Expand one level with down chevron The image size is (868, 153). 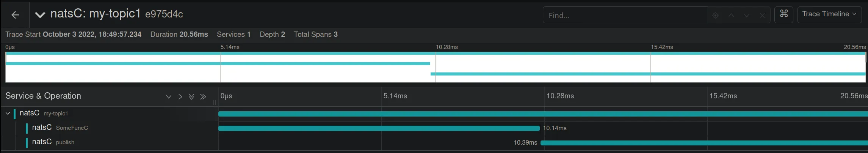click(x=169, y=97)
